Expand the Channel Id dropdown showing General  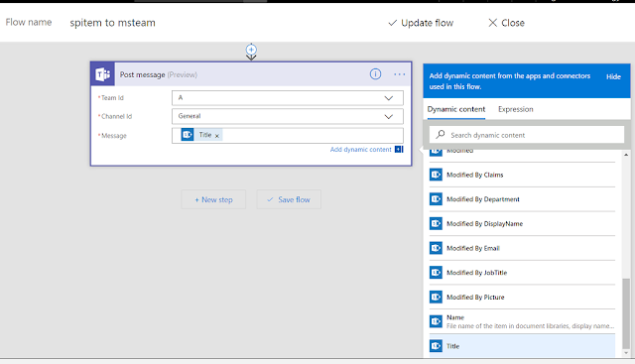[388, 117]
